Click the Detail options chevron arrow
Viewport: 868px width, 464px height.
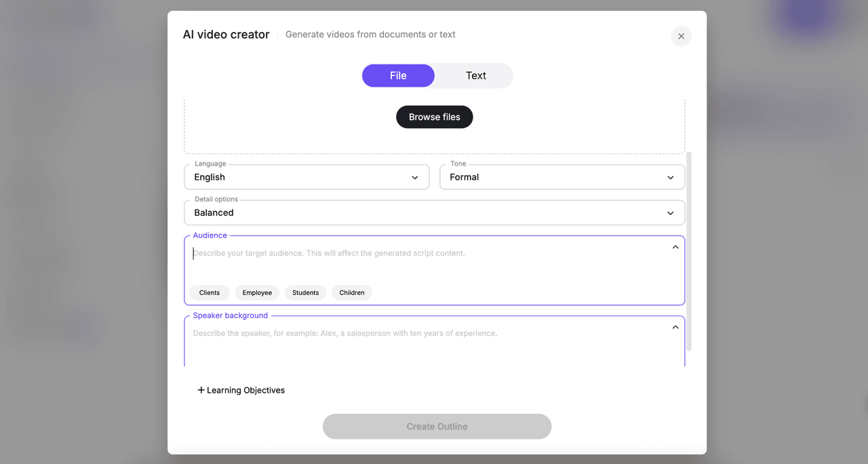click(x=671, y=213)
